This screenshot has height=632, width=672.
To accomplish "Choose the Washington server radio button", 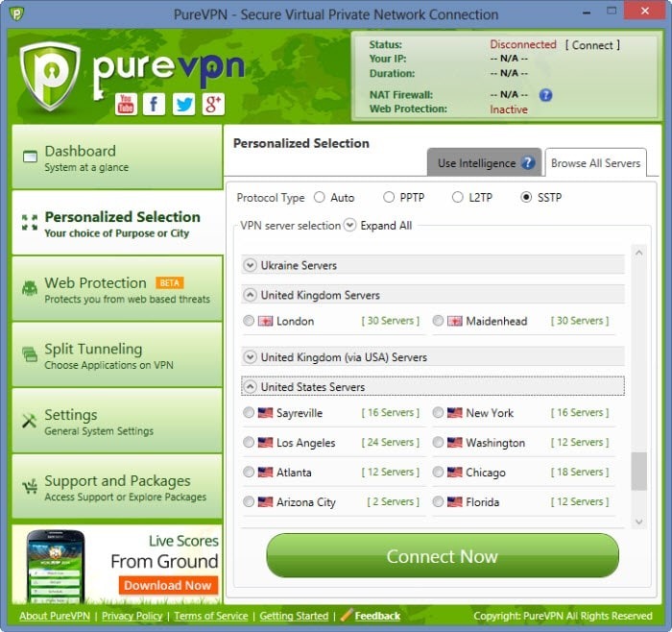I will (438, 442).
